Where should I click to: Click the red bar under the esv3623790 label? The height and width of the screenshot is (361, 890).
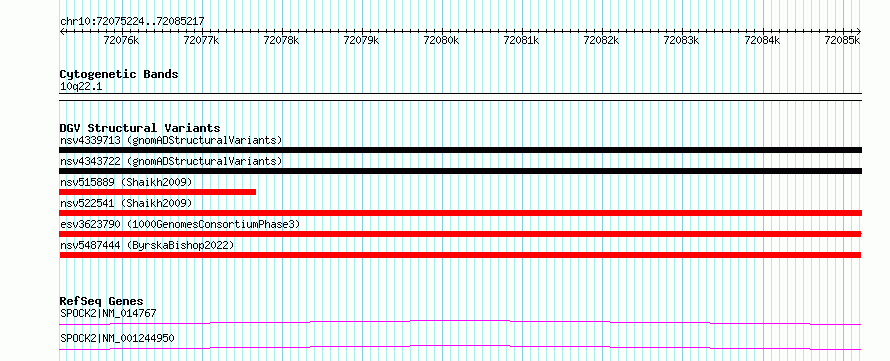pos(460,234)
